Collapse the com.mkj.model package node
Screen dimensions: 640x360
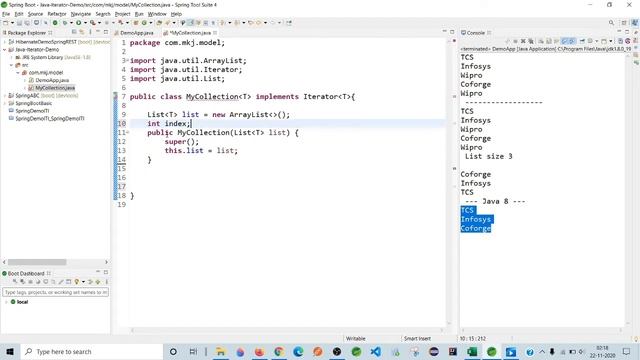(x=18, y=73)
